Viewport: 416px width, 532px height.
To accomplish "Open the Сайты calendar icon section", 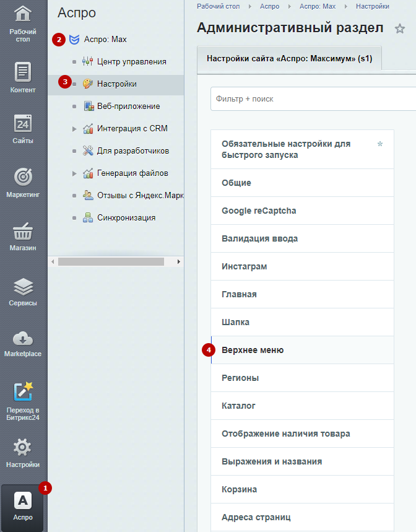I will [x=23, y=124].
